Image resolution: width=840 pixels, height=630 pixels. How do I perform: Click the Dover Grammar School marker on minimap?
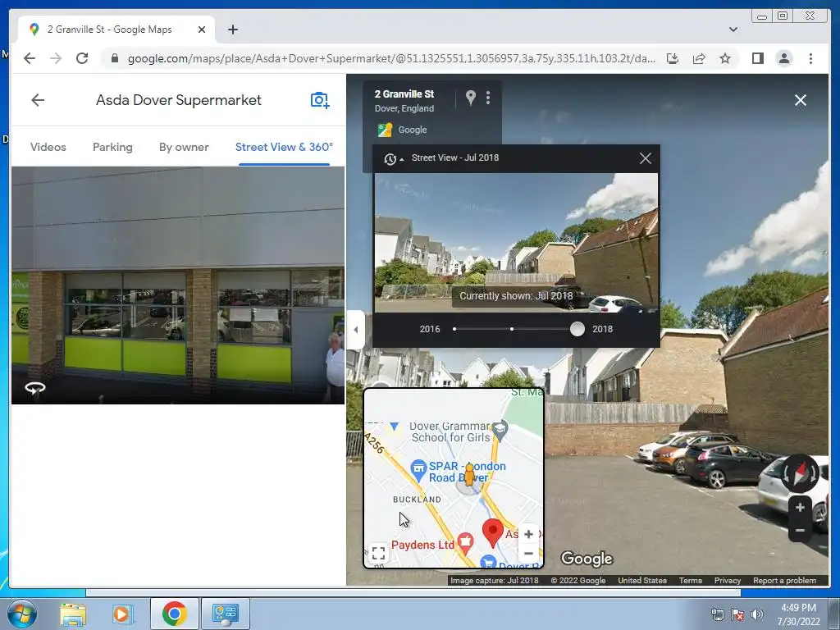point(500,430)
